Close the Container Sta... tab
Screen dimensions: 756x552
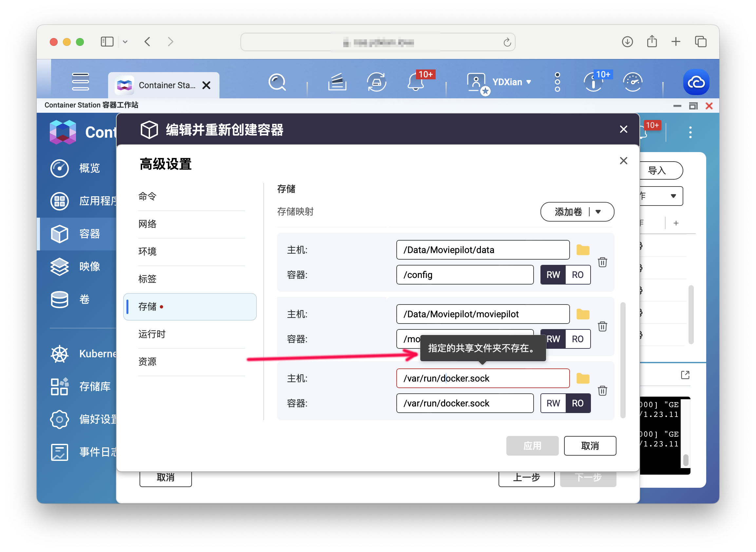[206, 85]
